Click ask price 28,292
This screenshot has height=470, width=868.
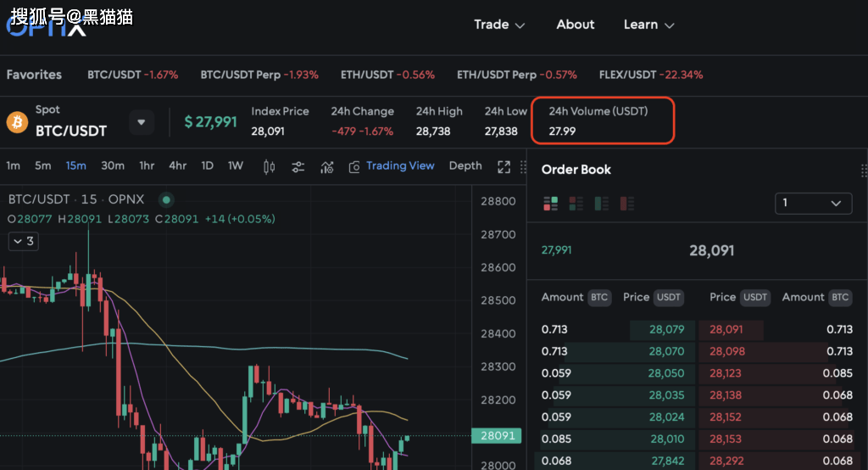click(x=726, y=462)
